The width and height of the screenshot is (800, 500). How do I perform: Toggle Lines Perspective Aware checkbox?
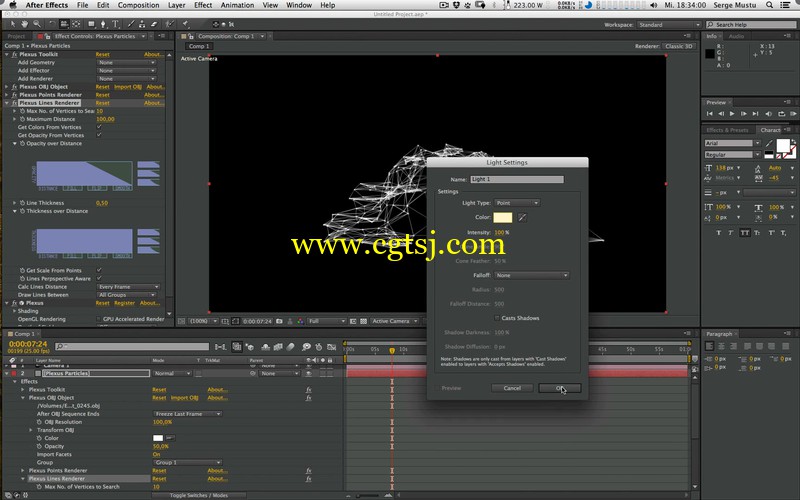(99, 279)
